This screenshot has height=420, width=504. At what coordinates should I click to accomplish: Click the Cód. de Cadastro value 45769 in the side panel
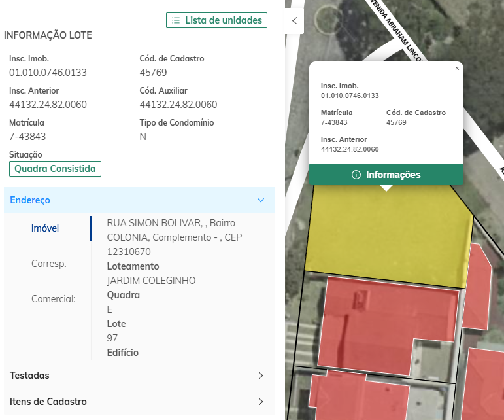click(x=153, y=73)
